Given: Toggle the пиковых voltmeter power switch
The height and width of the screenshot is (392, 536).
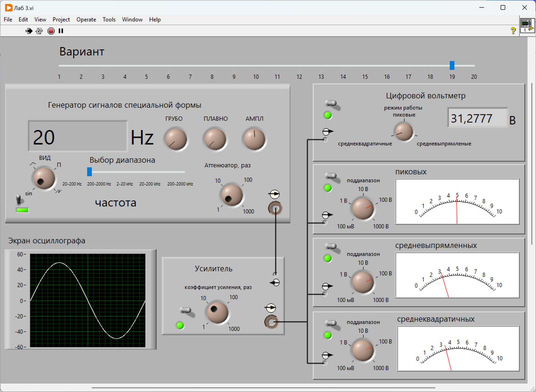Looking at the screenshot, I should [332, 178].
